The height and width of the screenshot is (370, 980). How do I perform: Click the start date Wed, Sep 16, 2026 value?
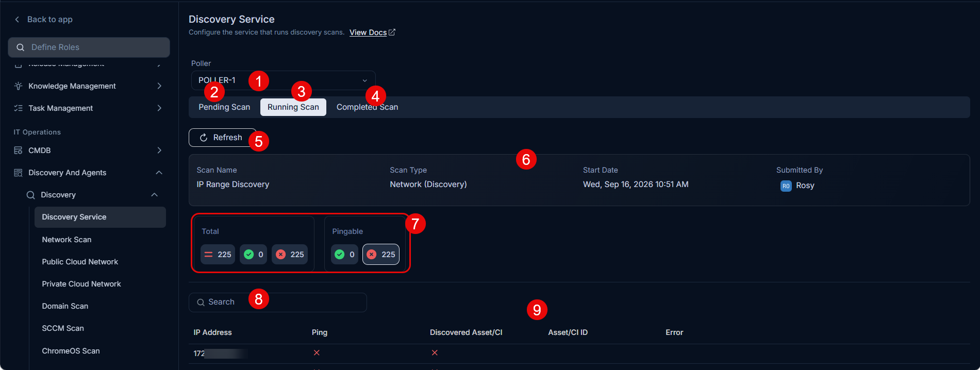[636, 184]
